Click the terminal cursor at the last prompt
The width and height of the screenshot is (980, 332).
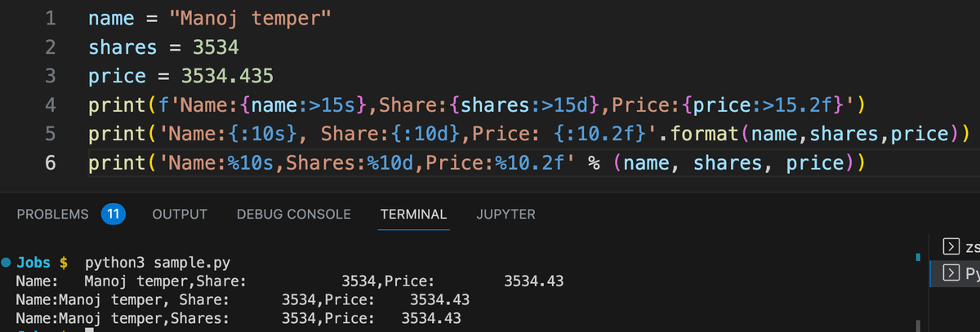point(89,330)
